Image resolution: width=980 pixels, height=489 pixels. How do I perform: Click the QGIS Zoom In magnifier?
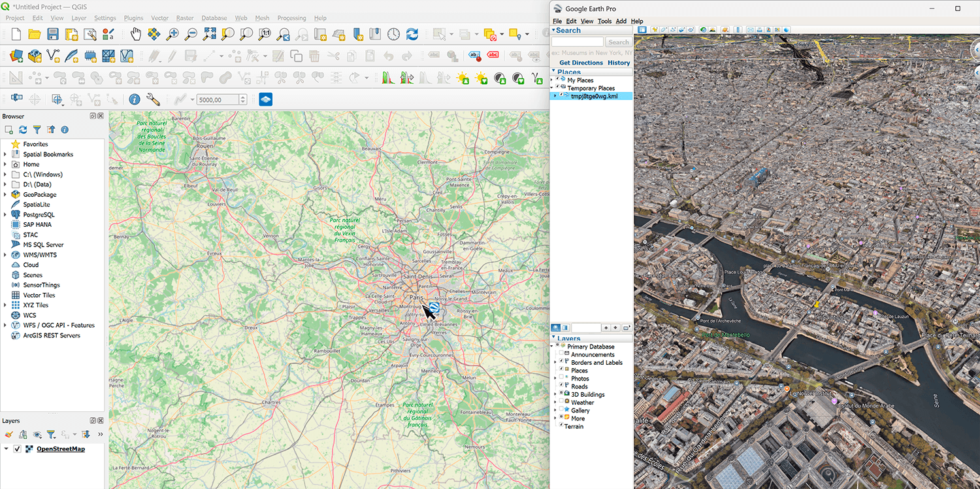(172, 34)
